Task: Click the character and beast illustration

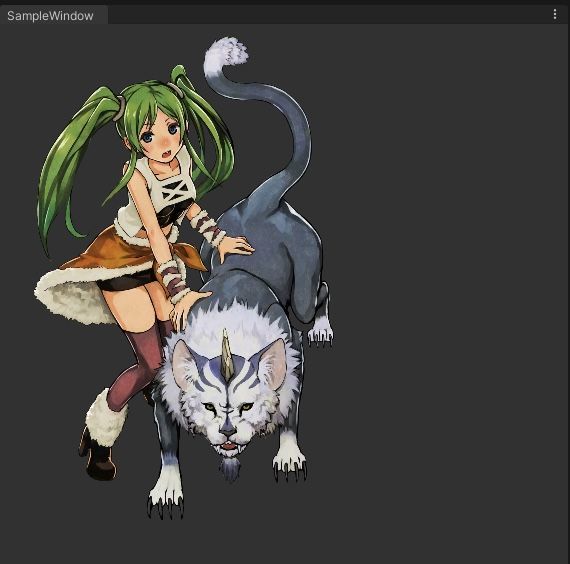Action: pyautogui.click(x=184, y=278)
